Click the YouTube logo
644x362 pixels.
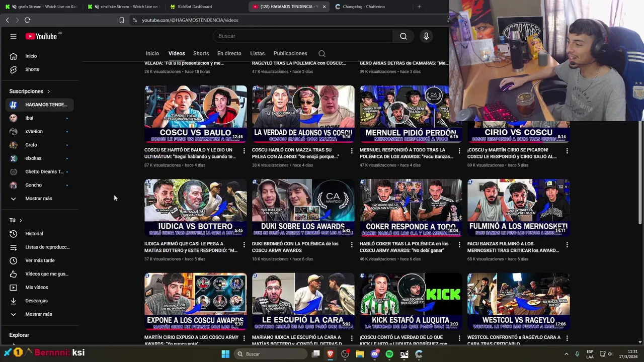[41, 36]
